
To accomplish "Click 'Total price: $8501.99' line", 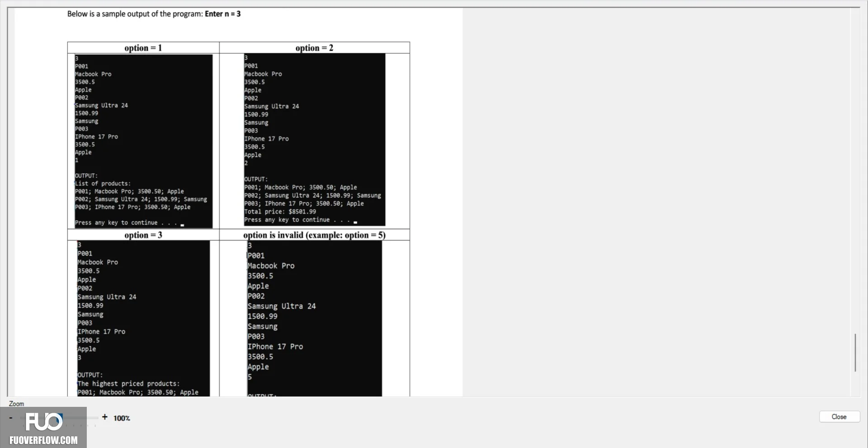I will coord(280,212).
